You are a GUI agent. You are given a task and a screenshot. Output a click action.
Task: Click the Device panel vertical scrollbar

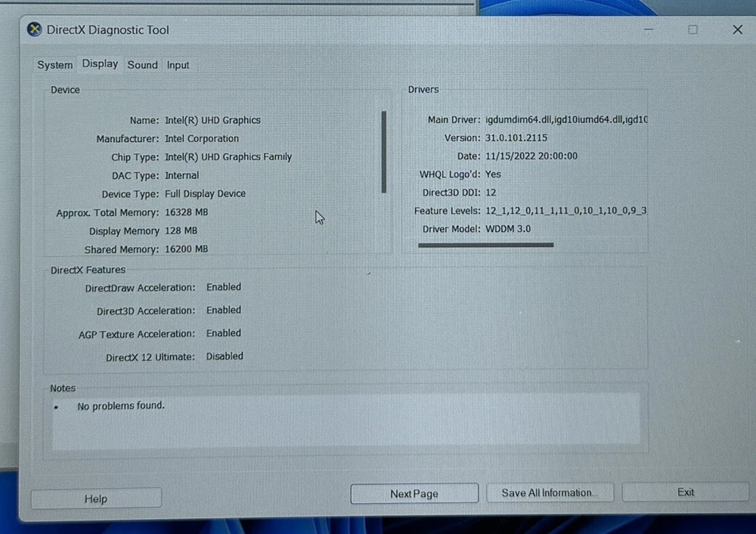click(x=384, y=152)
